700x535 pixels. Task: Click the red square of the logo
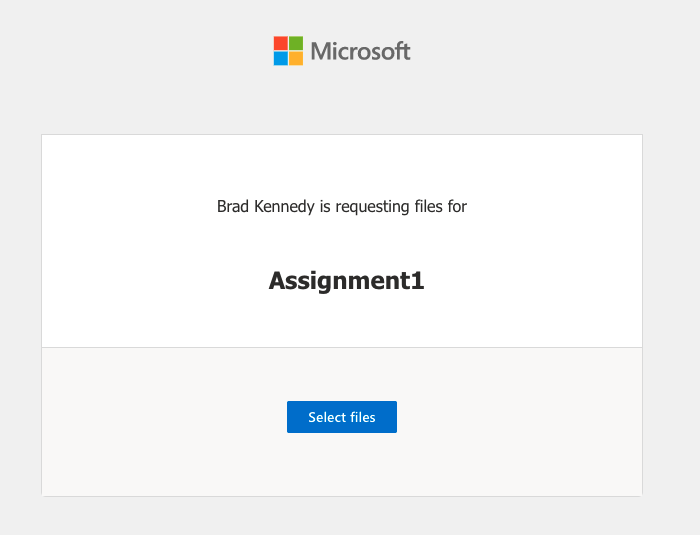point(281,43)
